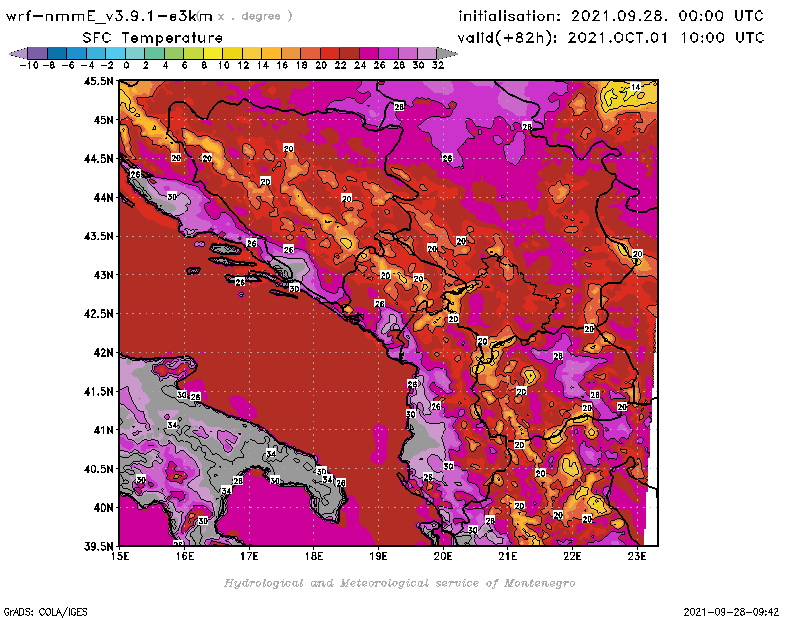Click the '45N' latitude label
800x618 pixels.
click(104, 120)
